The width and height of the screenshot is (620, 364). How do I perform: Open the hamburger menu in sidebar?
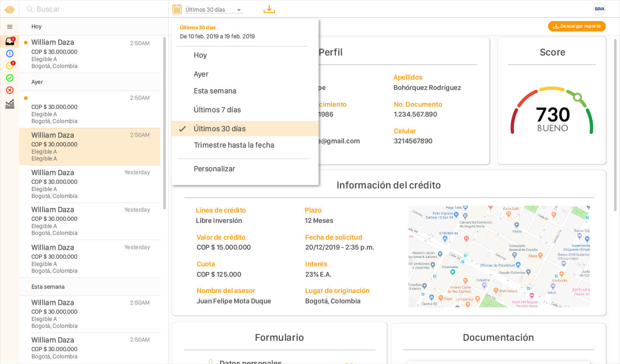9,27
